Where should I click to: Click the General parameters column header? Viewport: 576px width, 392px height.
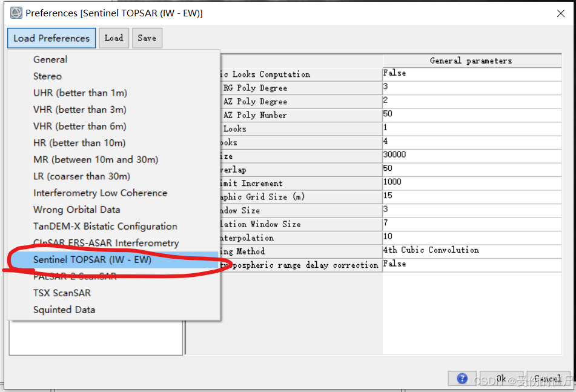point(472,61)
